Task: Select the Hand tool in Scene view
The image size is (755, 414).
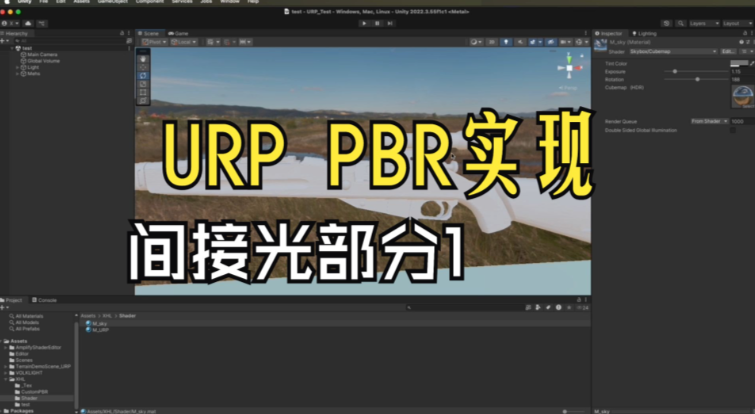Action: pos(143,57)
